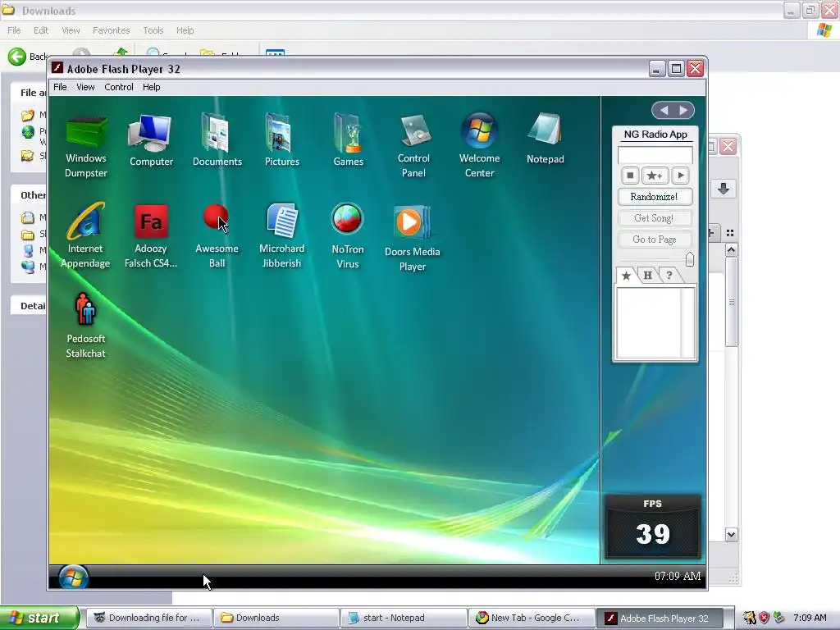Select the Awesome Ball icon
The width and height of the screenshot is (840, 630).
[217, 235]
